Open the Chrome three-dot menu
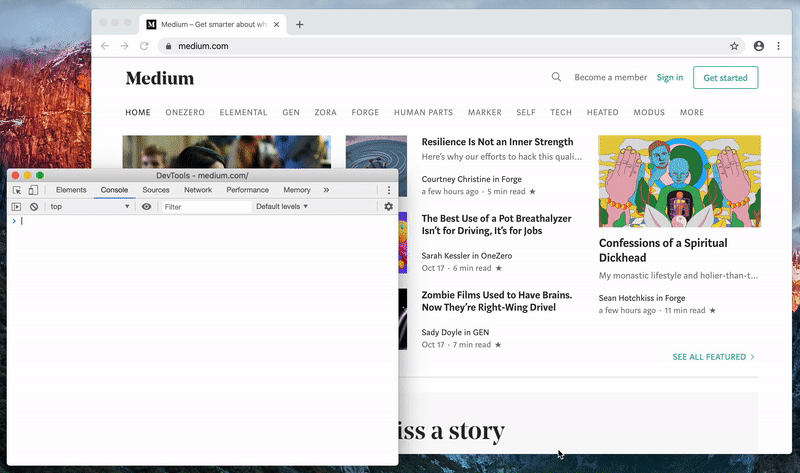 [x=779, y=46]
